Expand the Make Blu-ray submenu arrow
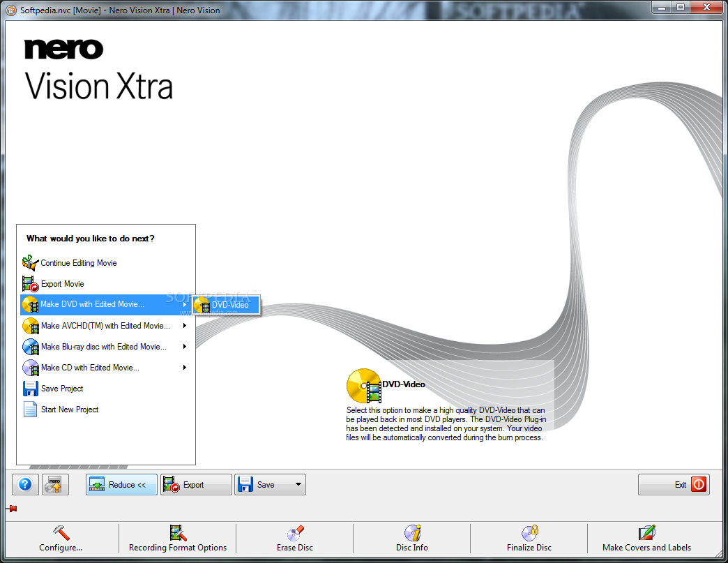 tap(185, 347)
